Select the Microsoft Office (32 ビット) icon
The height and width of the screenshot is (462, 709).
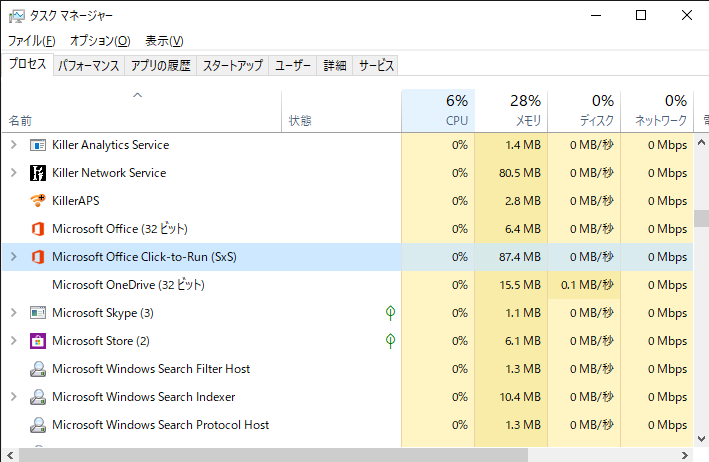point(38,229)
